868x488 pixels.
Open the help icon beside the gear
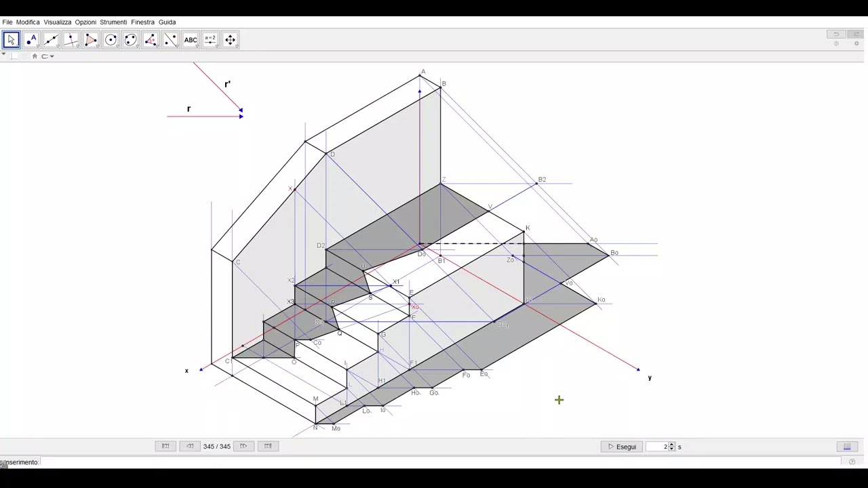point(836,44)
